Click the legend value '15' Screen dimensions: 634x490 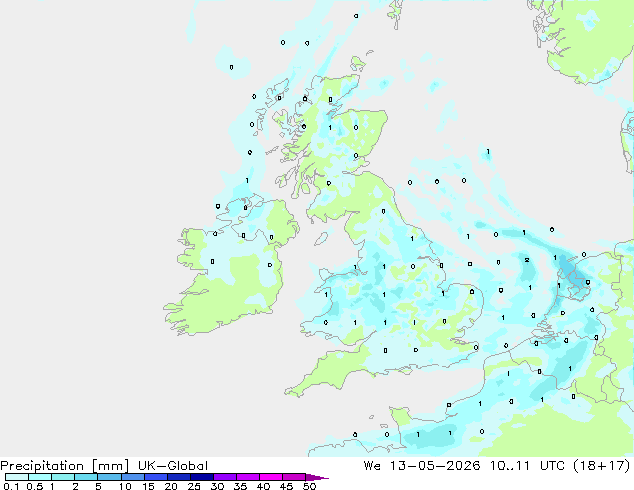148,486
